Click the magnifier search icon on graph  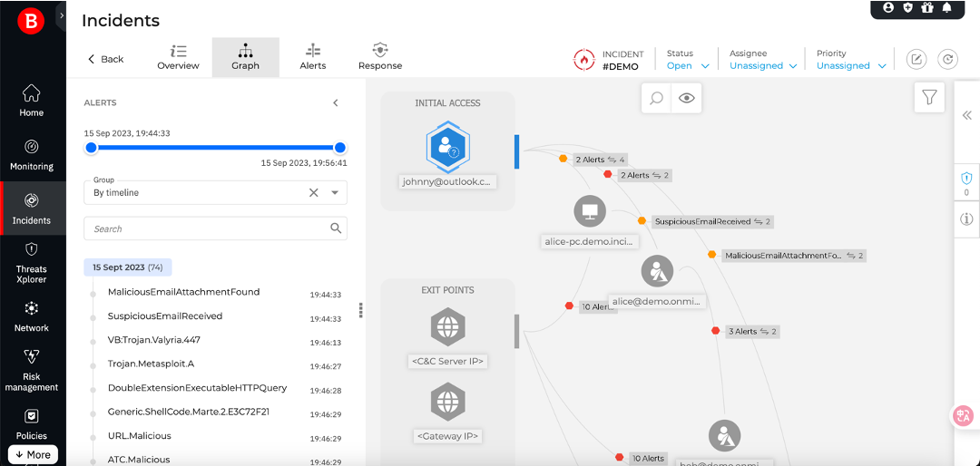(656, 98)
